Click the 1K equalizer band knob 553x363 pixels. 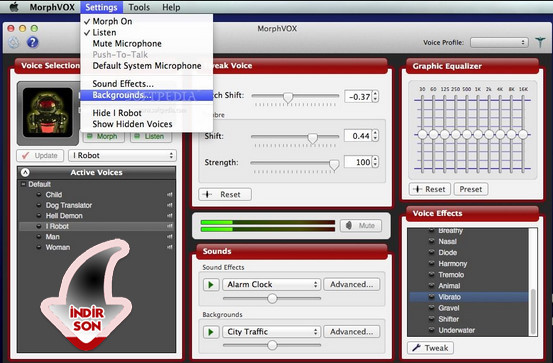[x=478, y=134]
